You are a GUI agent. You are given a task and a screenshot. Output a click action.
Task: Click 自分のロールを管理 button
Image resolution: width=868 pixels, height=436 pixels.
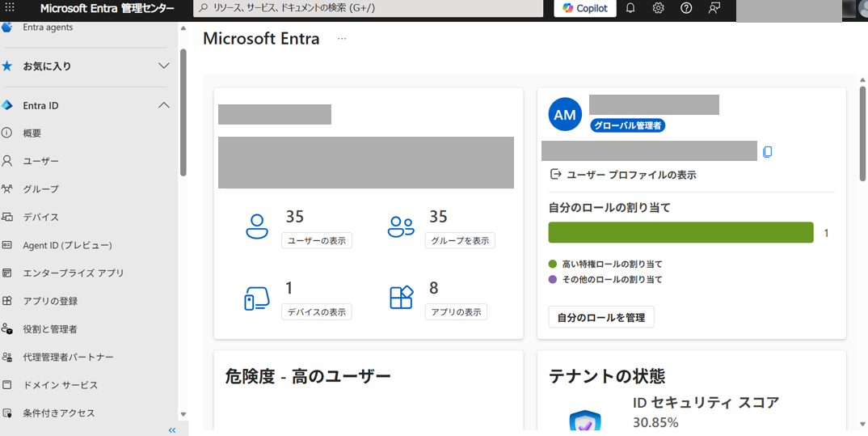click(601, 317)
